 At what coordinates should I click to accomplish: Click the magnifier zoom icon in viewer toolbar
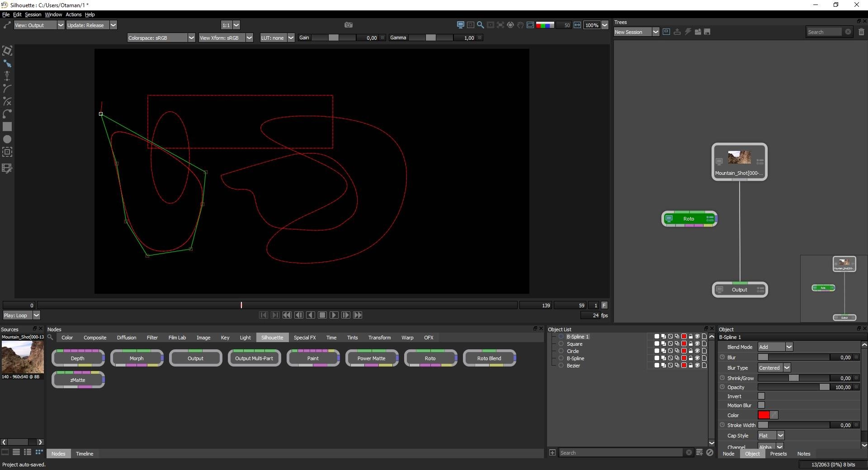click(481, 25)
